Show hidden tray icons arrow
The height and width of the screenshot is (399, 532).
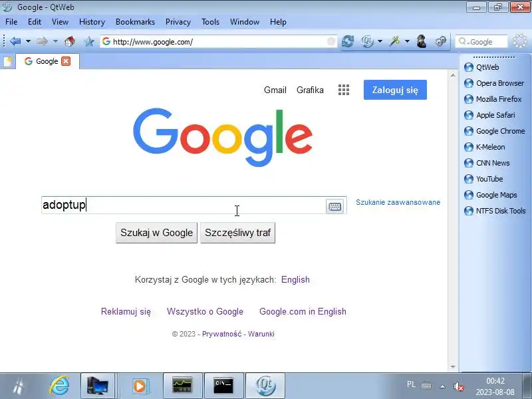[442, 386]
